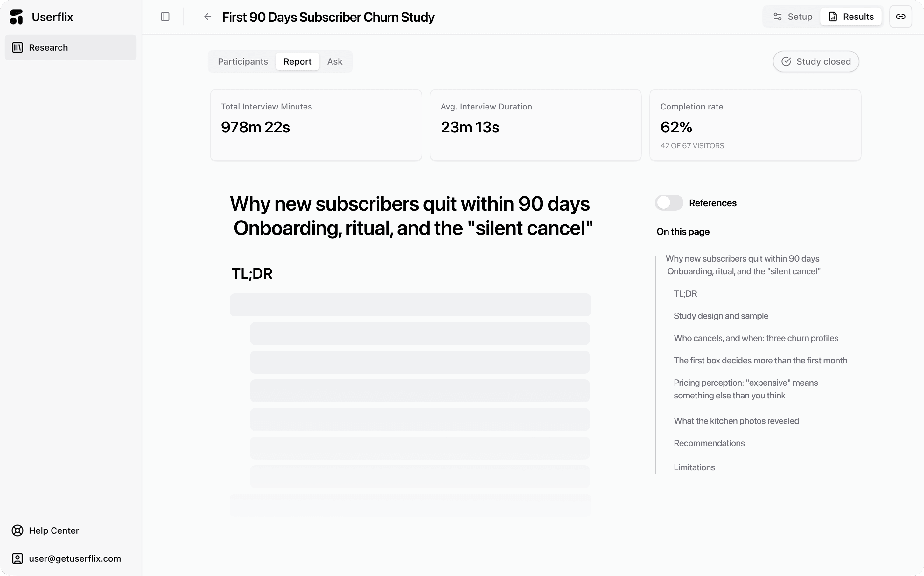Jump to the TL;DR section
This screenshot has height=576, width=924.
coord(685,294)
